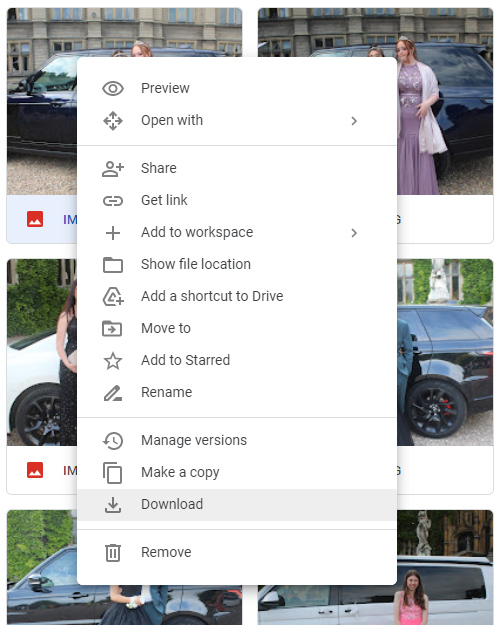Click the pencil Rename icon
The height and width of the screenshot is (625, 501).
point(113,393)
